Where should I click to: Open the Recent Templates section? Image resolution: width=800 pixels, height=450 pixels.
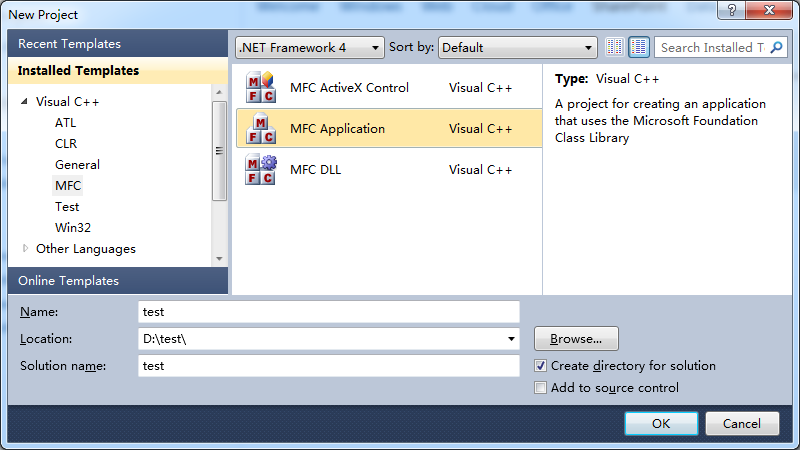(69, 44)
